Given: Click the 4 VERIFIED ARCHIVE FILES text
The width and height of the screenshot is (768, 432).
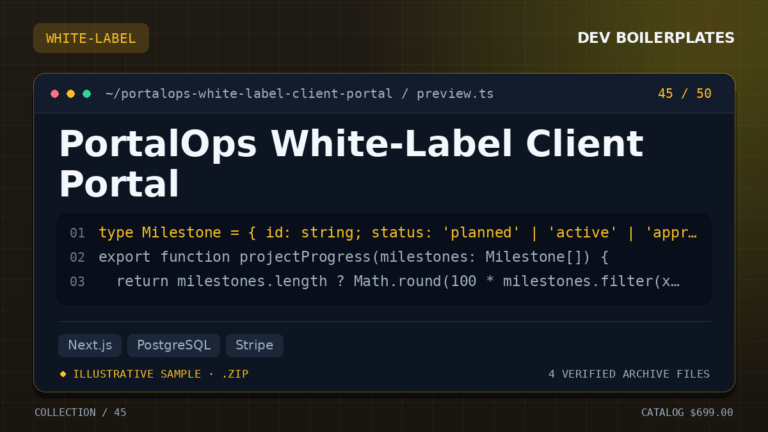Looking at the screenshot, I should click(x=629, y=374).
